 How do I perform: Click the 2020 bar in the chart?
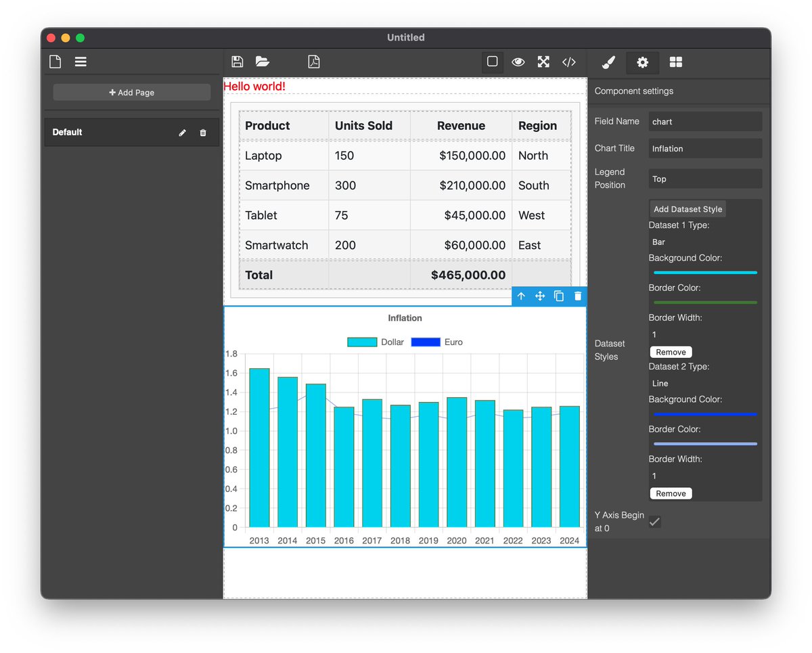[457, 462]
